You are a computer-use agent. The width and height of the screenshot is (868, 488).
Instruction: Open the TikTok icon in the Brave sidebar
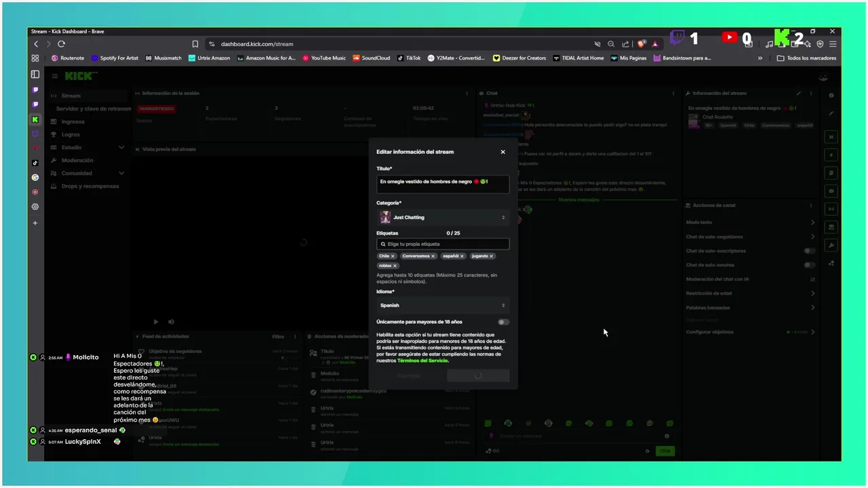(x=35, y=163)
